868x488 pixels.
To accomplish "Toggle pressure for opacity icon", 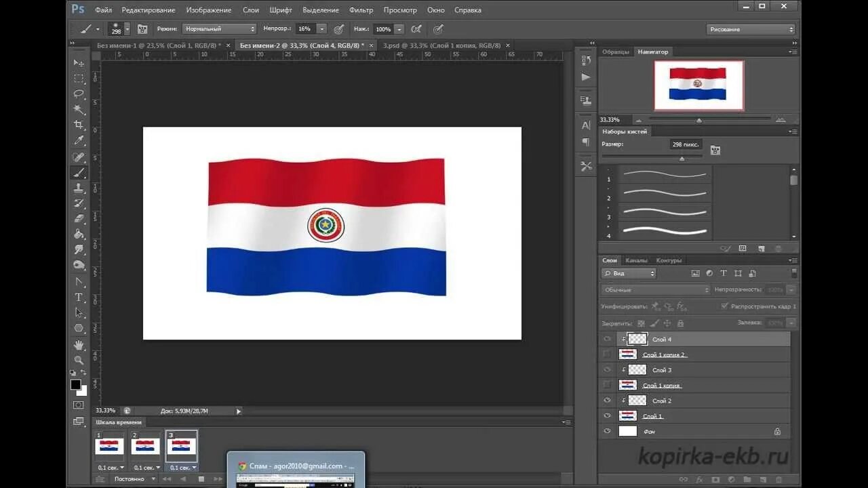I will pos(338,29).
